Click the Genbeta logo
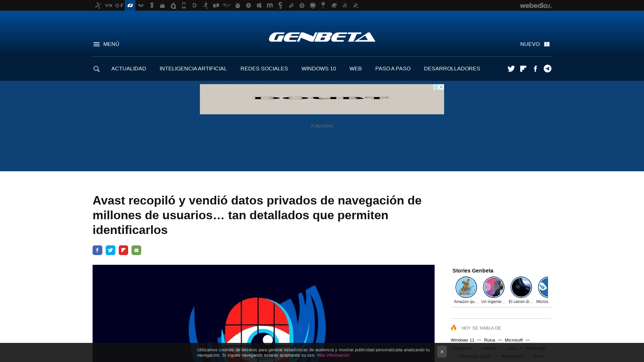The image size is (644, 362). pos(322,37)
